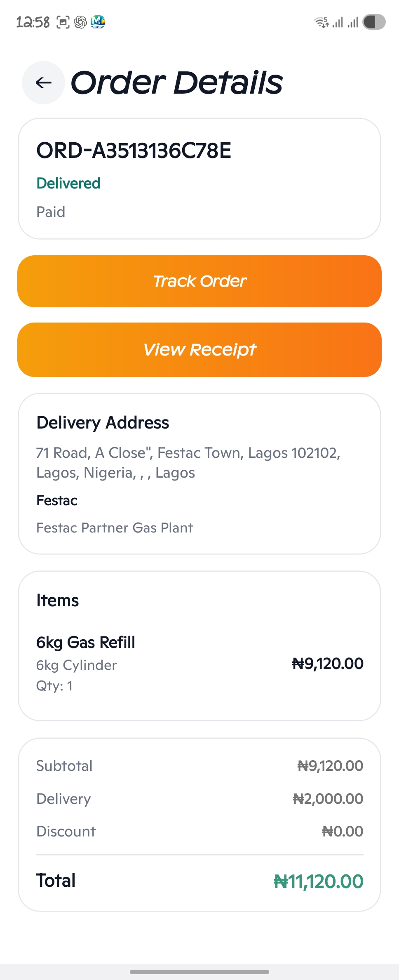
Task: Tap the battery indicator icon
Action: (374, 22)
